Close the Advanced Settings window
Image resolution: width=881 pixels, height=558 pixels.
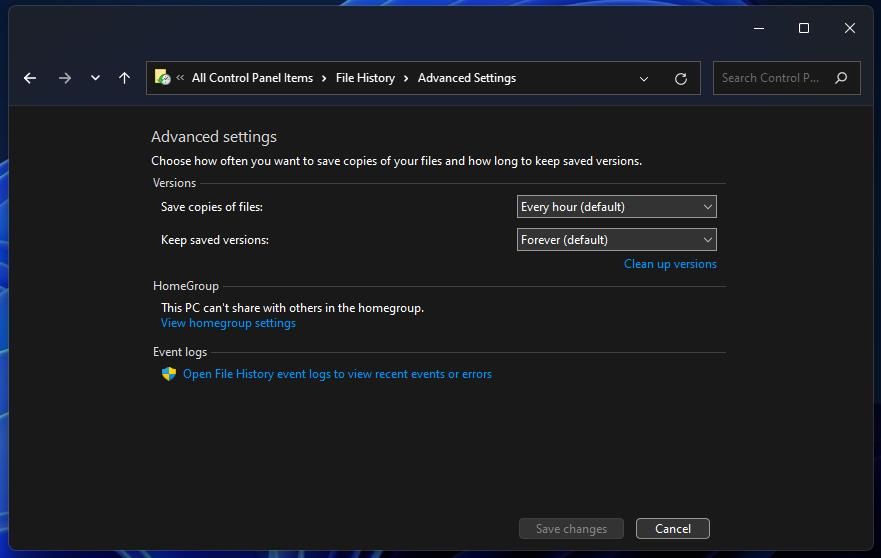click(x=849, y=28)
